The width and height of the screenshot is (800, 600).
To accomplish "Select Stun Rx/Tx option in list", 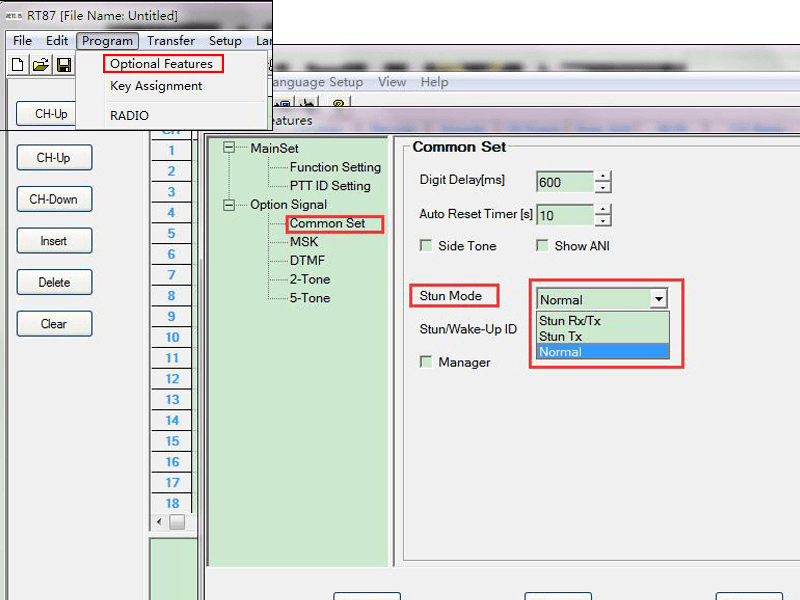I will pos(569,321).
